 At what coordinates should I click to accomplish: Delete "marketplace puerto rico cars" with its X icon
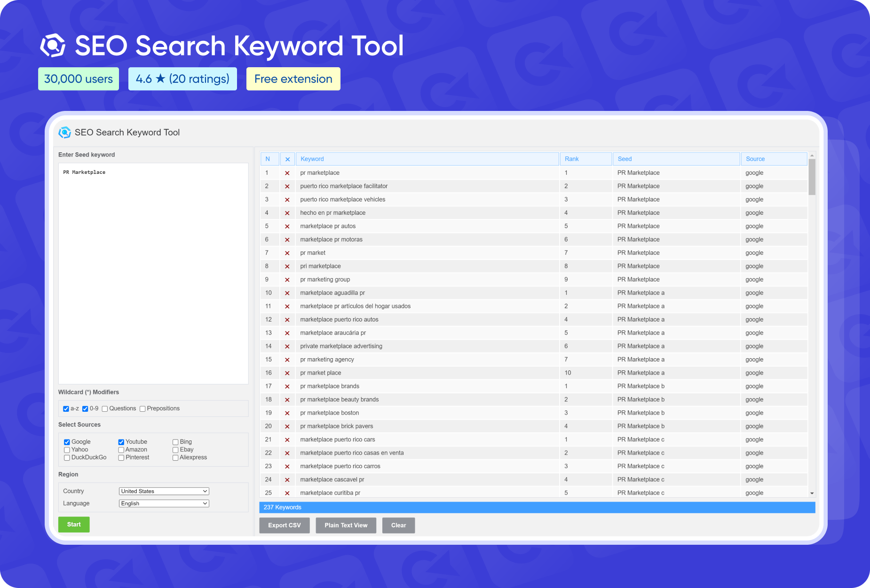pos(287,439)
